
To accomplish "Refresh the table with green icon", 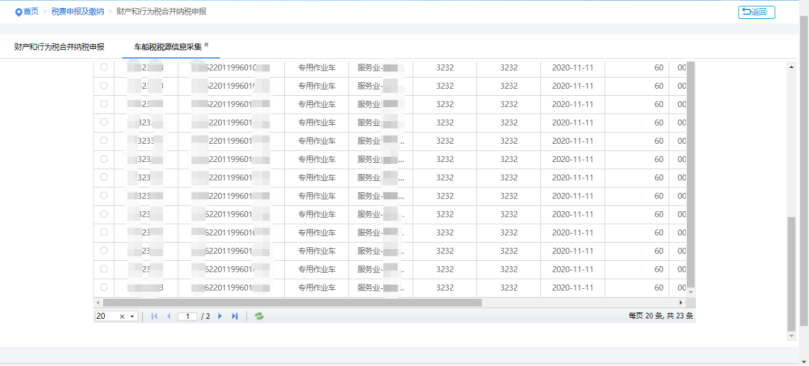I will click(259, 316).
